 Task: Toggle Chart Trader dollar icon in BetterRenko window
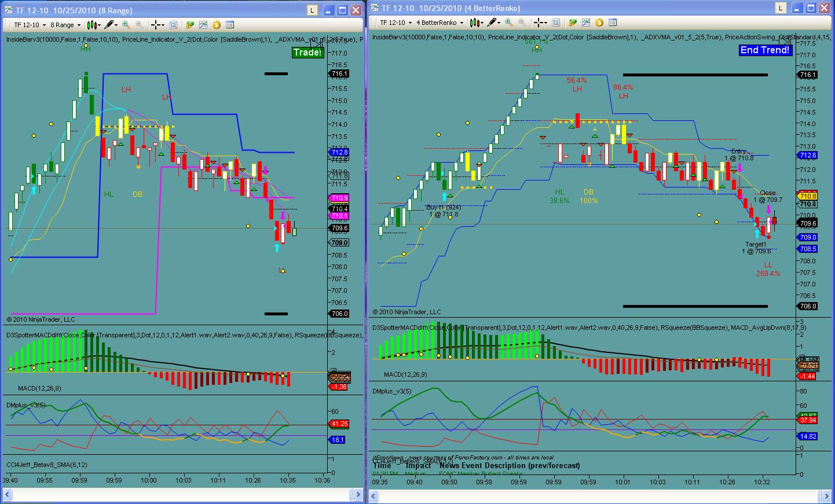pyautogui.click(x=599, y=23)
